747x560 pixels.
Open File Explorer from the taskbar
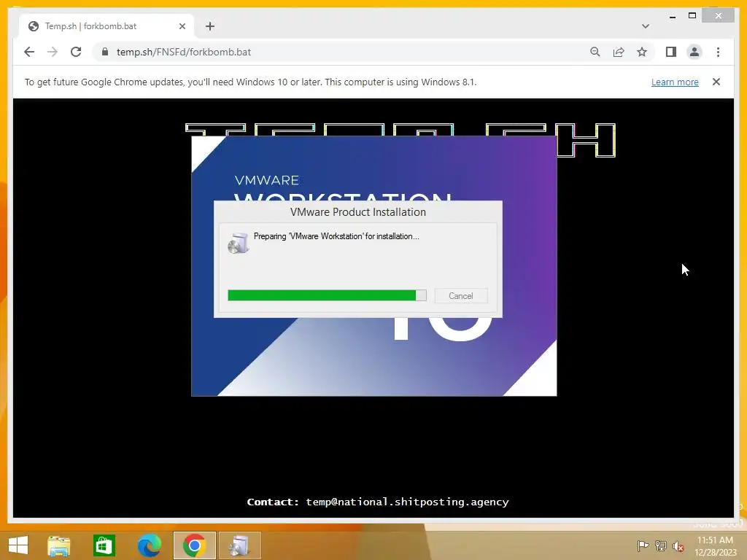coord(59,545)
